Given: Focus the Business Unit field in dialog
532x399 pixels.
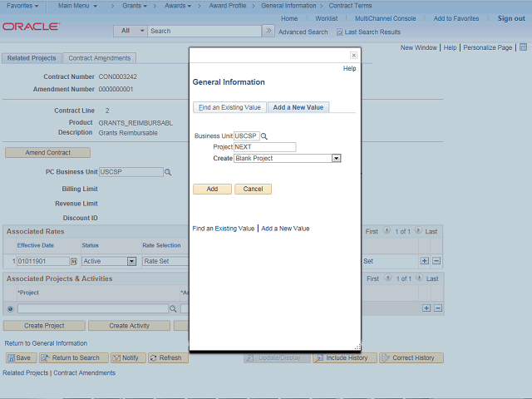Looking at the screenshot, I should (247, 136).
